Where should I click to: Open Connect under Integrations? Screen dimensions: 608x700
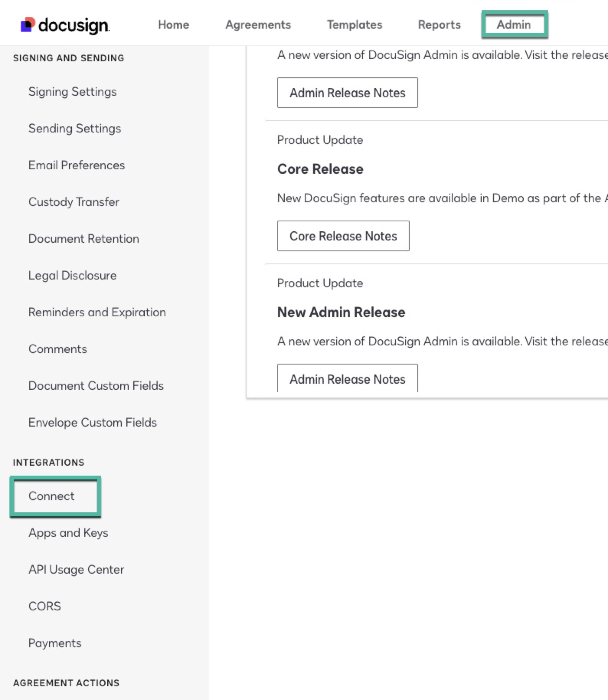coord(51,496)
